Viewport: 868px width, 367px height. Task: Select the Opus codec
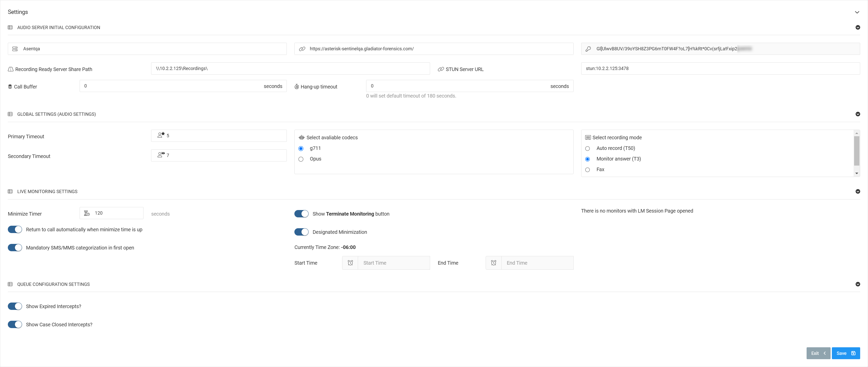[x=301, y=159]
